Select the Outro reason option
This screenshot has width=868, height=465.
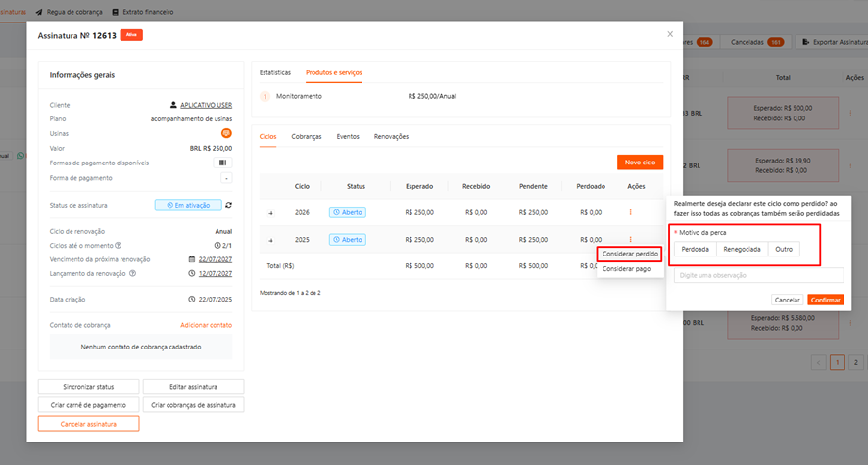click(x=784, y=249)
